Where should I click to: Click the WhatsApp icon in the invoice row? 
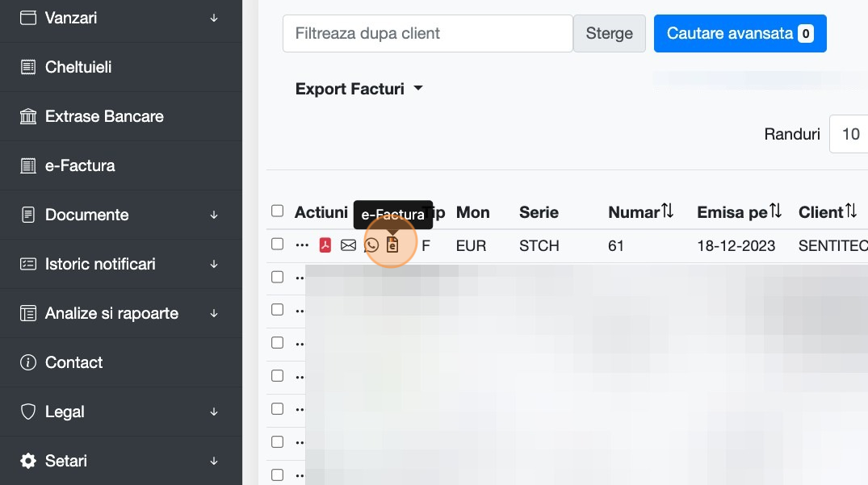371,245
